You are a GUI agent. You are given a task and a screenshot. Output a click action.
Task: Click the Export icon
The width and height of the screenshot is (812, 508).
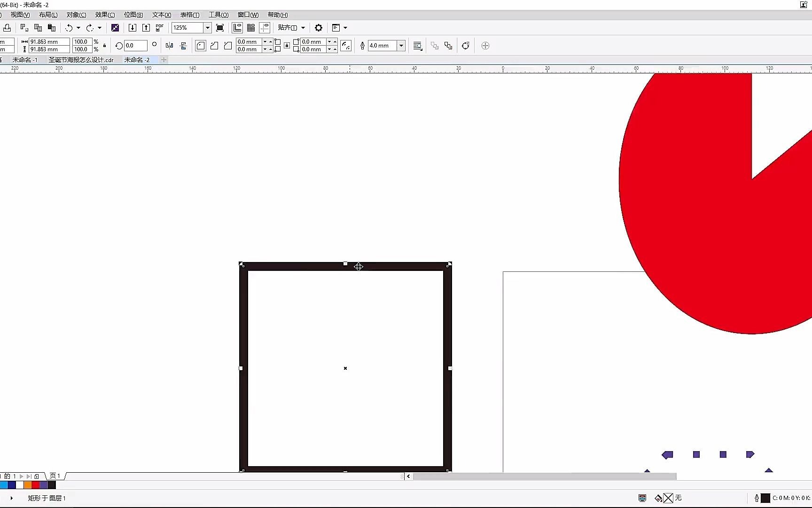pyautogui.click(x=146, y=28)
